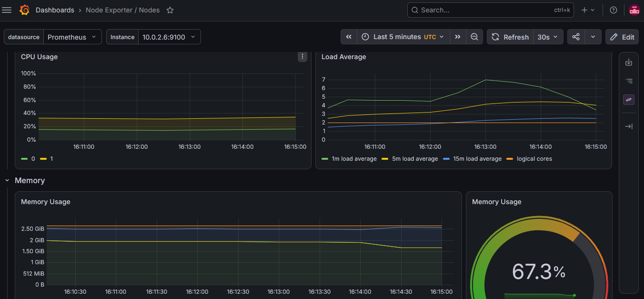Click the share dashboard icon
The width and height of the screenshot is (644, 299).
click(x=576, y=37)
